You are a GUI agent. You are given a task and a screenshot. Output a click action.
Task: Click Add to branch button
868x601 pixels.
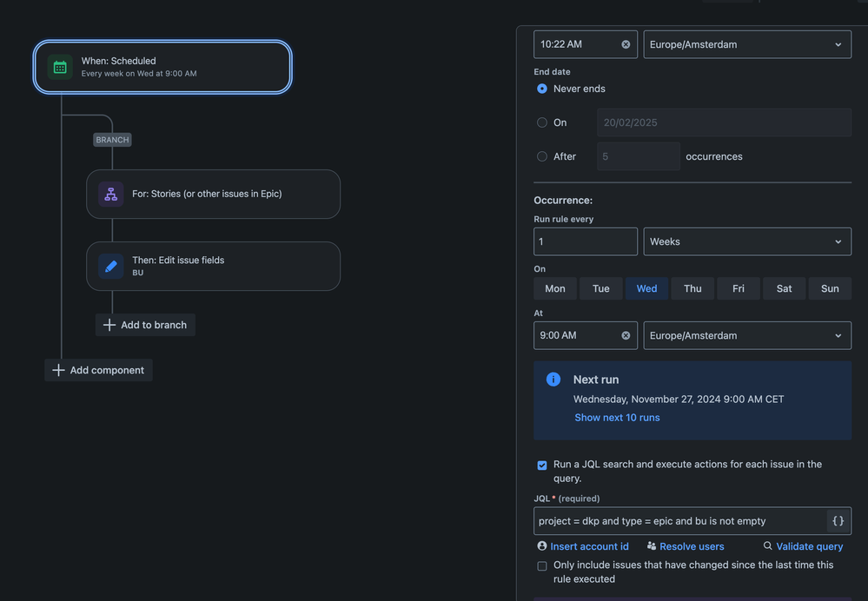click(x=145, y=325)
